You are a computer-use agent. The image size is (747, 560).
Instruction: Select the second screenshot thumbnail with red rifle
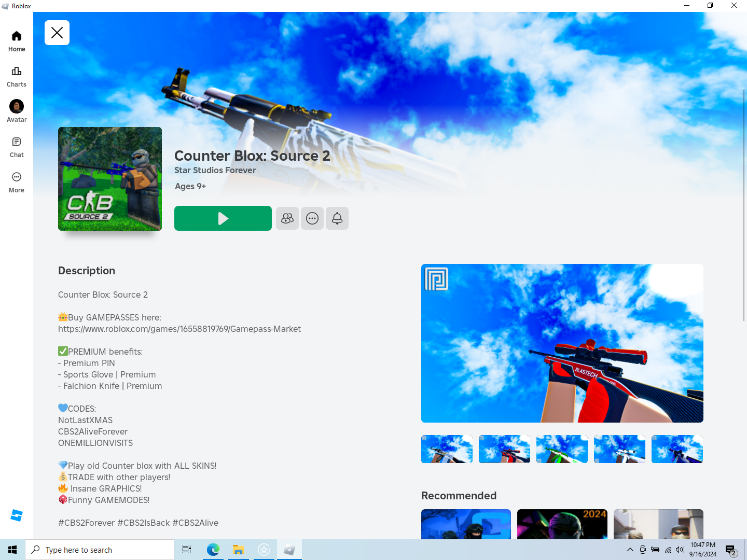pos(505,449)
